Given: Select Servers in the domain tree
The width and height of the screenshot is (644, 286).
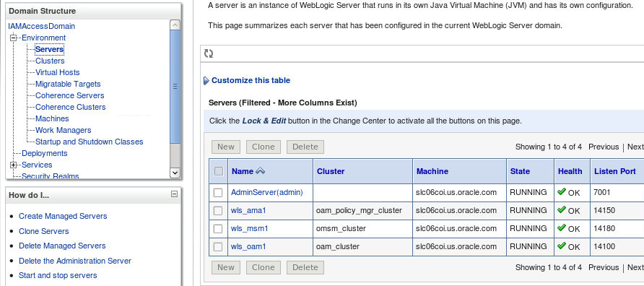Looking at the screenshot, I should 49,49.
